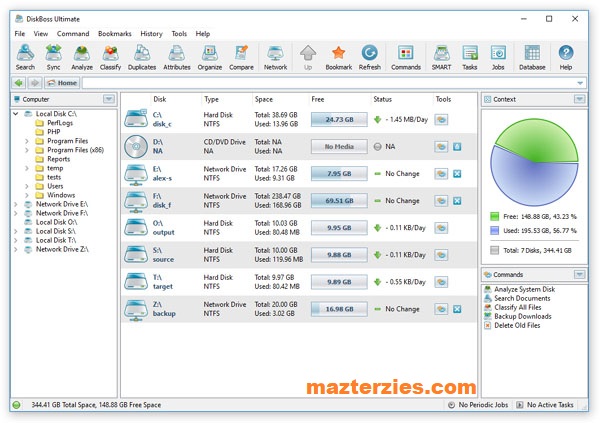
Task: Click tools icon for D:\ drive row
Action: tap(441, 147)
